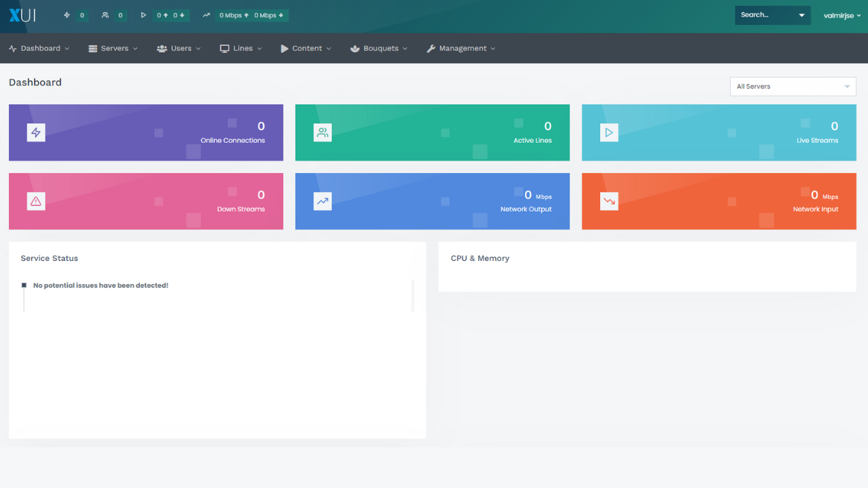This screenshot has width=868, height=488.
Task: Click the Online Connections label
Action: pyautogui.click(x=233, y=140)
